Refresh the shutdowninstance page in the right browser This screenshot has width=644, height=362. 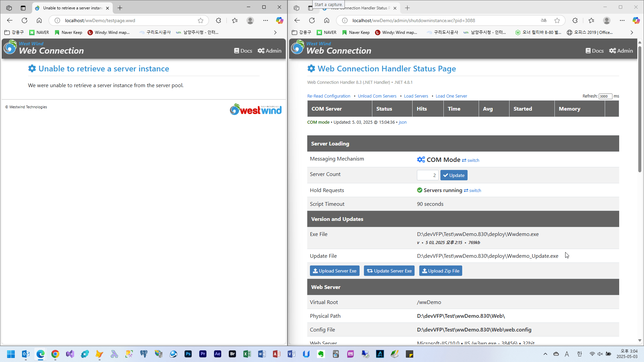click(312, 20)
